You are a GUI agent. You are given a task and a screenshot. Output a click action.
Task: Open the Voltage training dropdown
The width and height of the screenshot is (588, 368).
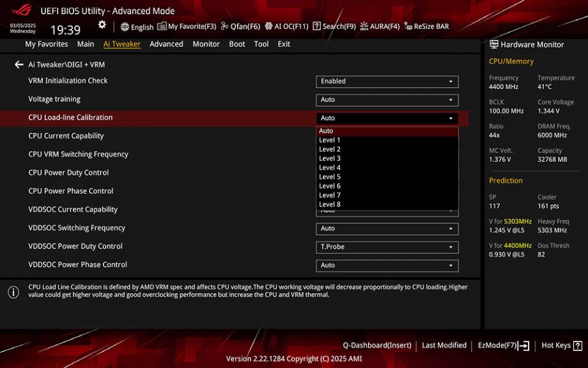click(387, 100)
